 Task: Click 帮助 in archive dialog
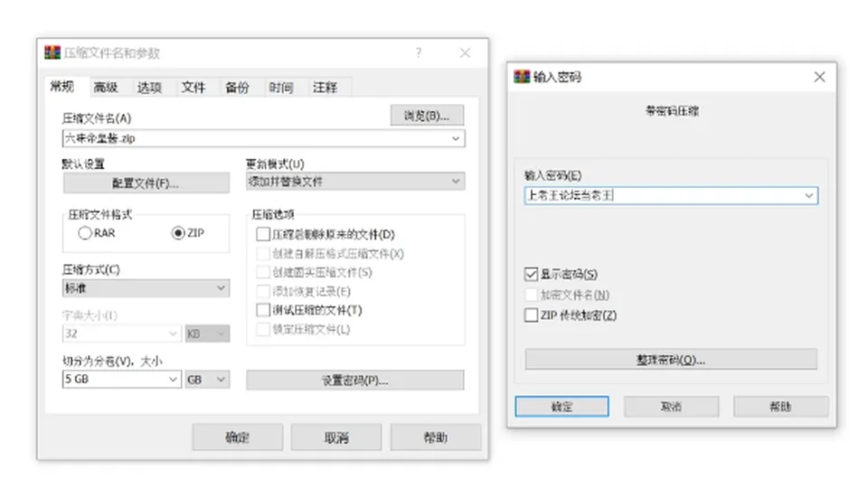pyautogui.click(x=435, y=437)
